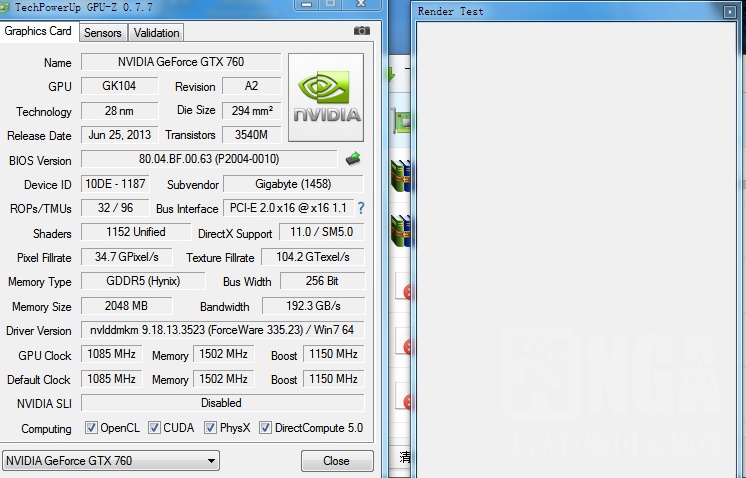The width and height of the screenshot is (746, 478).
Task: Click the Default Clock row Boost 1150 MHz
Action: point(334,379)
